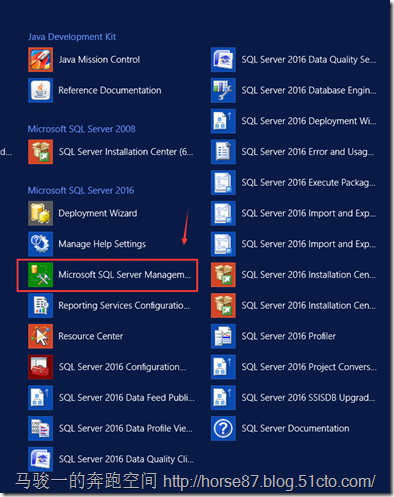Open SQL Server 2016 Data Feed Publishing icon
The height and width of the screenshot is (497, 394).
pyautogui.click(x=40, y=398)
